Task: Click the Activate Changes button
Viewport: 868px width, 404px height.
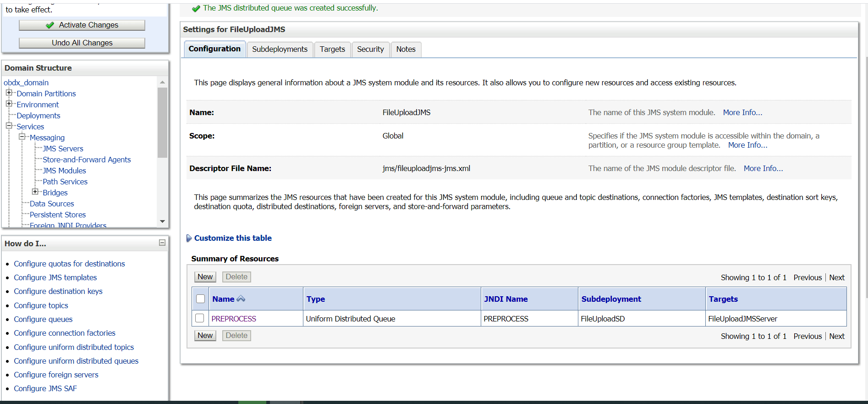Action: click(x=82, y=25)
